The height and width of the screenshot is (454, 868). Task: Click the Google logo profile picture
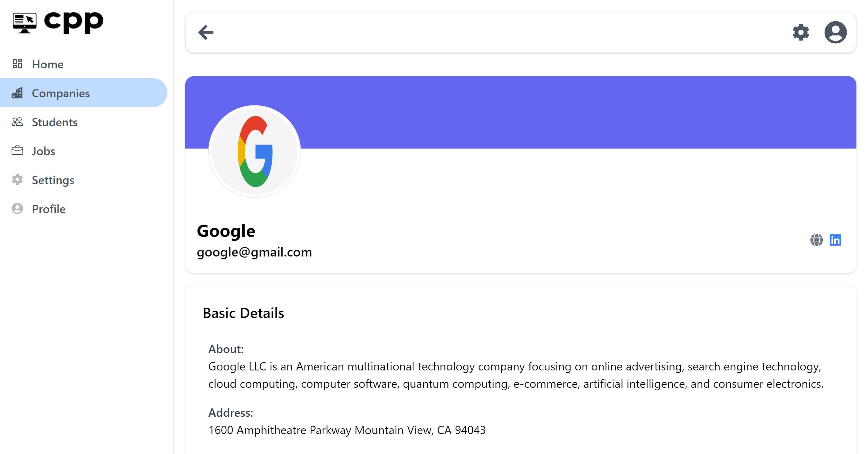[x=255, y=151]
